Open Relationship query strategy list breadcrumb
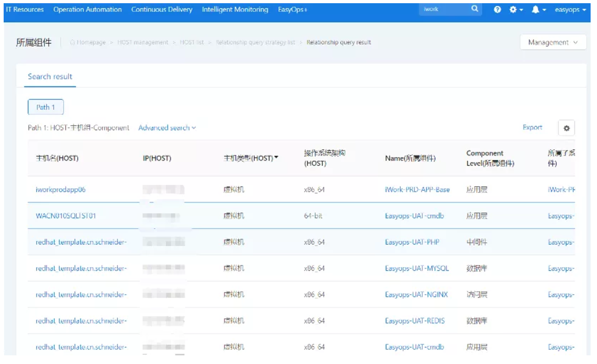Viewport: 597px width, 364px height. click(256, 42)
